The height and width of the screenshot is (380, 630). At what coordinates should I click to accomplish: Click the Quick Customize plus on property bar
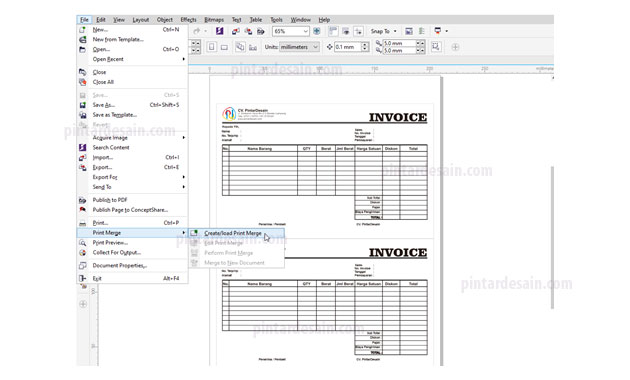[x=455, y=47]
